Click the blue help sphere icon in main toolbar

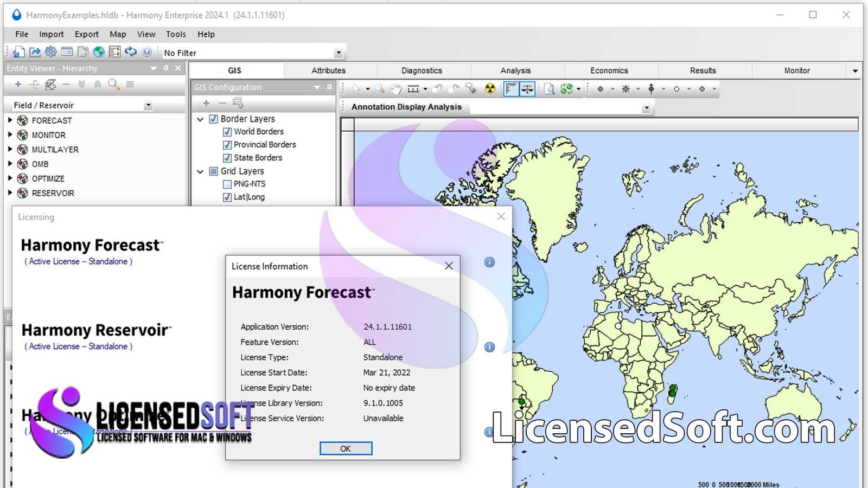(146, 52)
